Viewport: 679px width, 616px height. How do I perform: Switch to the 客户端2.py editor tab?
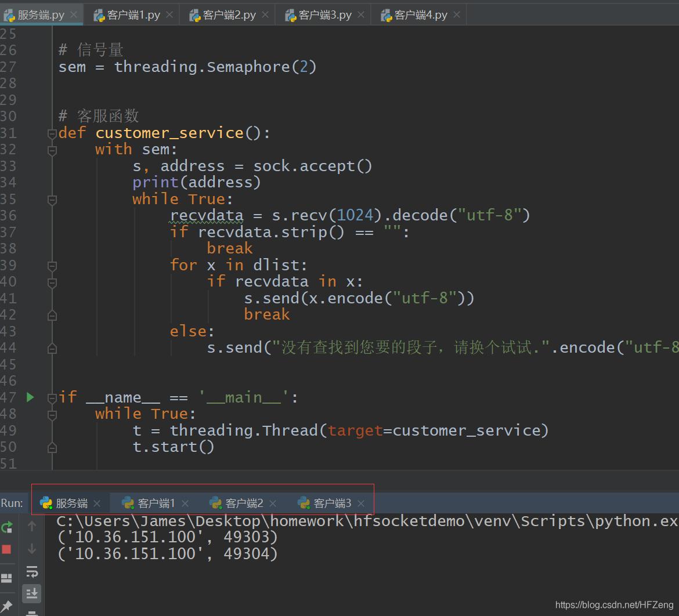(230, 15)
